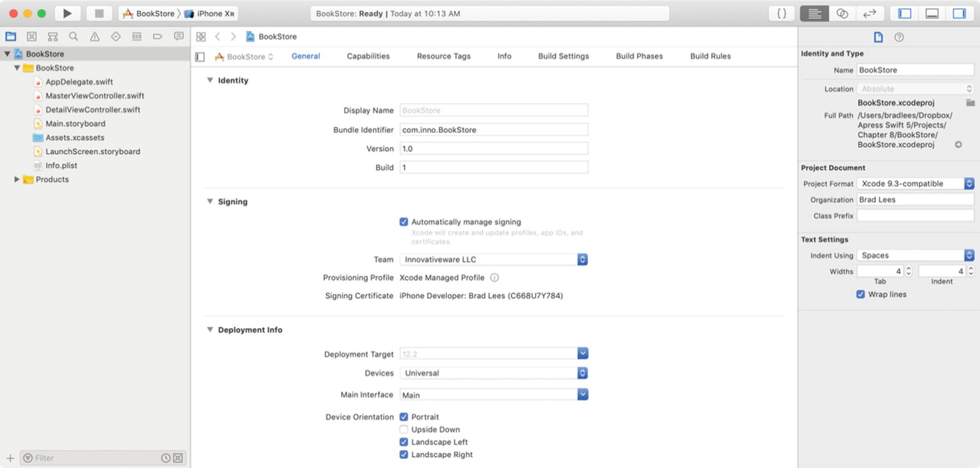Expand the Products folder
Screen dimensions: 980x468
(x=16, y=179)
